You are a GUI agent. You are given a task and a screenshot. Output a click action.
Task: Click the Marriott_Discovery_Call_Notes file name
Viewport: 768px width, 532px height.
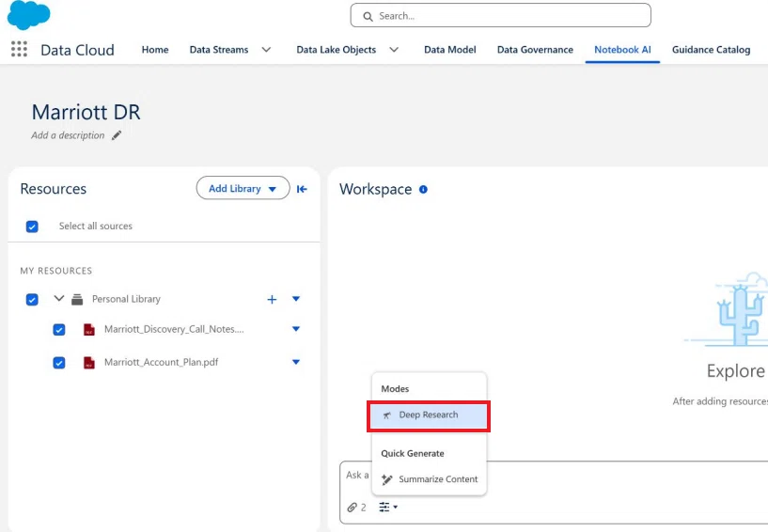pyautogui.click(x=174, y=329)
